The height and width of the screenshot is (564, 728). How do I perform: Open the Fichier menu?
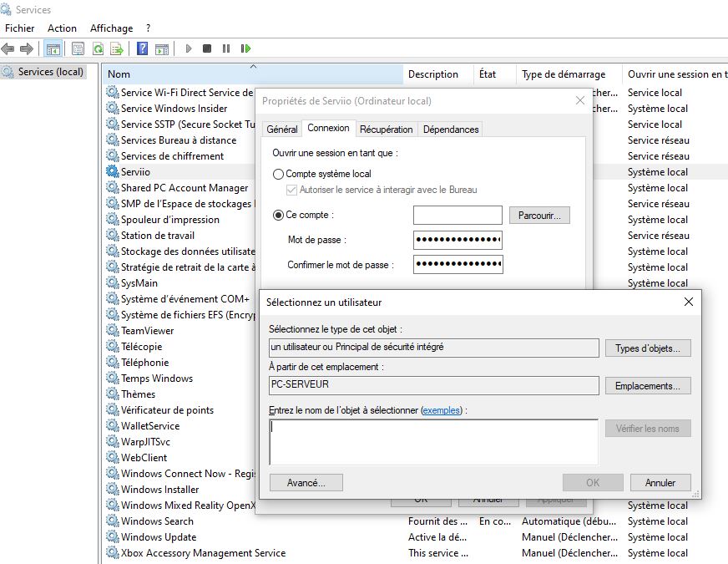pos(19,28)
